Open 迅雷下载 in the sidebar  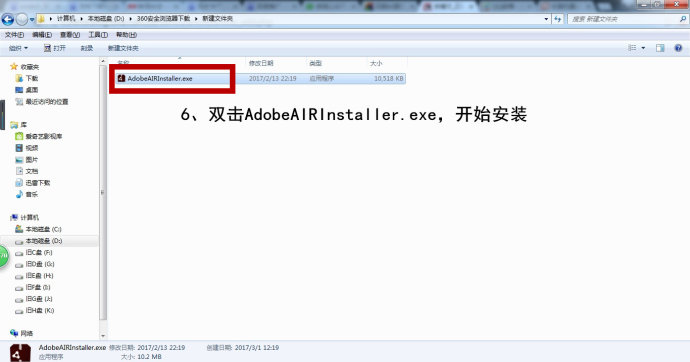37,183
